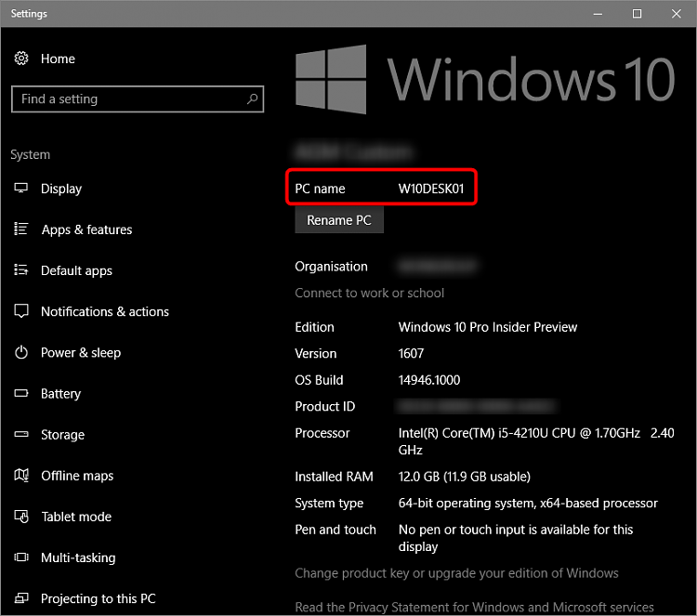Open Notifications & actions

click(x=105, y=311)
